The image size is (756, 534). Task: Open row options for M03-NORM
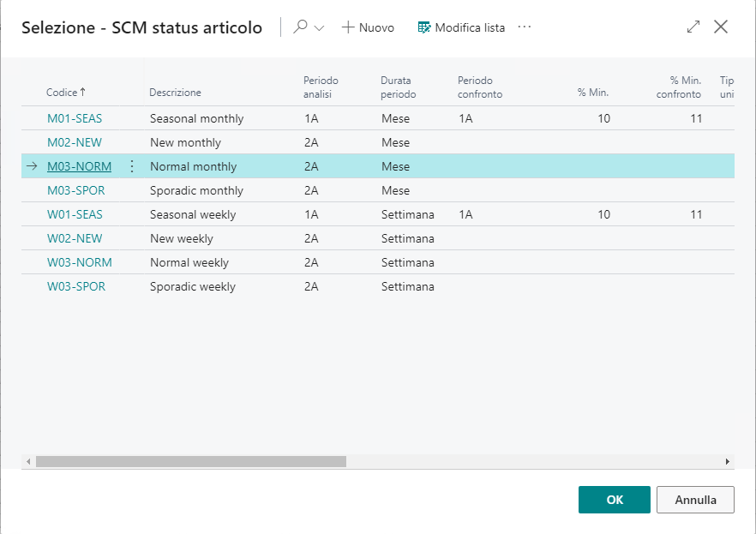pos(131,166)
